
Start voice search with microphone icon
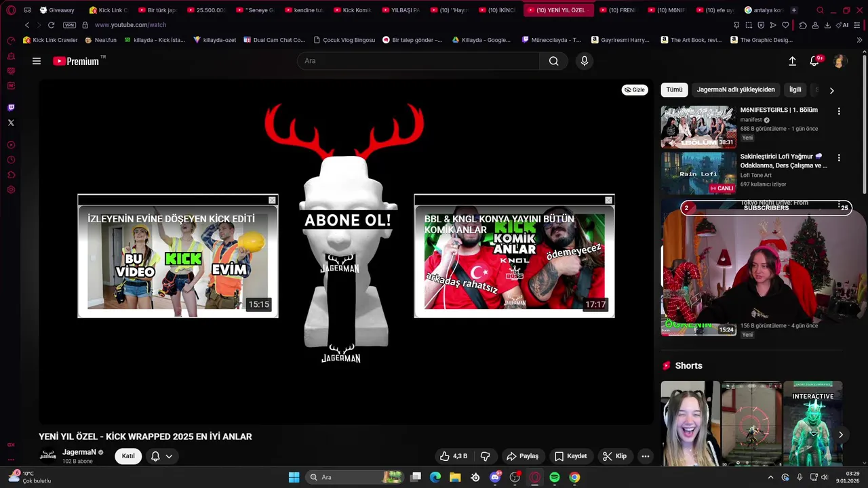click(585, 61)
